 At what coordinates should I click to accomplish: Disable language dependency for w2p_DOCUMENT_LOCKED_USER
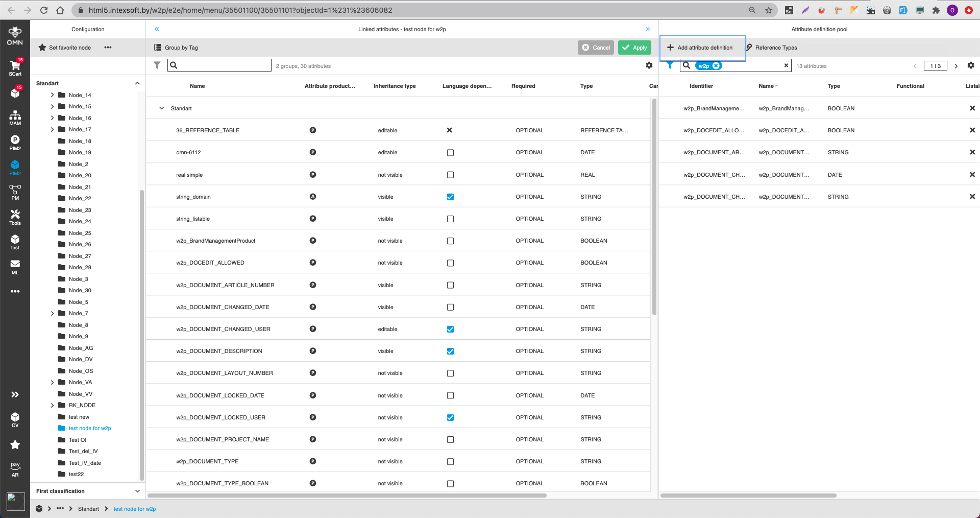click(450, 417)
